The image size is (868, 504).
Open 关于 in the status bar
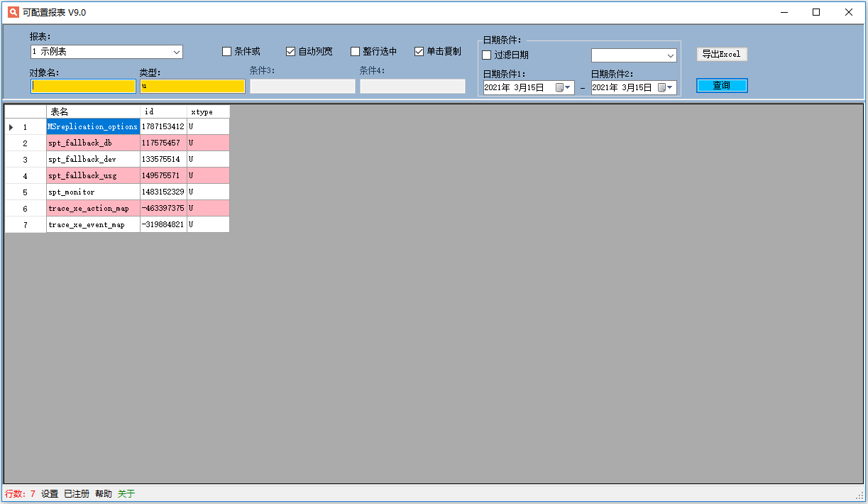pyautogui.click(x=126, y=494)
